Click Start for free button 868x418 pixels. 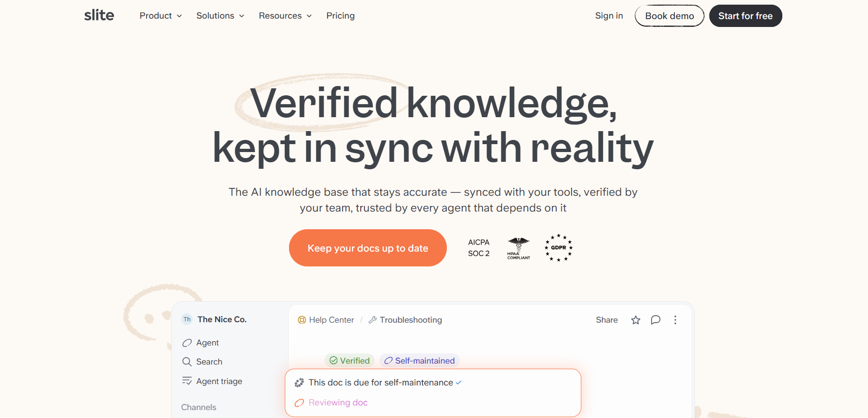[746, 16]
